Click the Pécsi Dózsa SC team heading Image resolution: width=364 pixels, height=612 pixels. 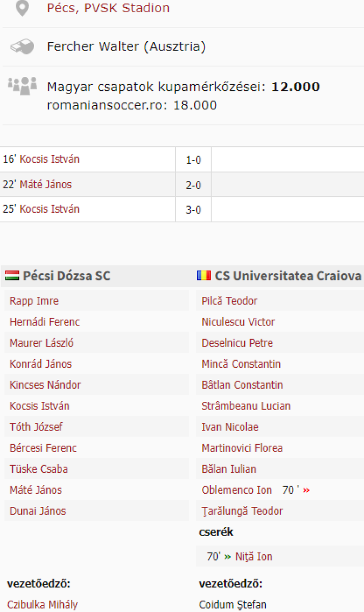point(66,276)
